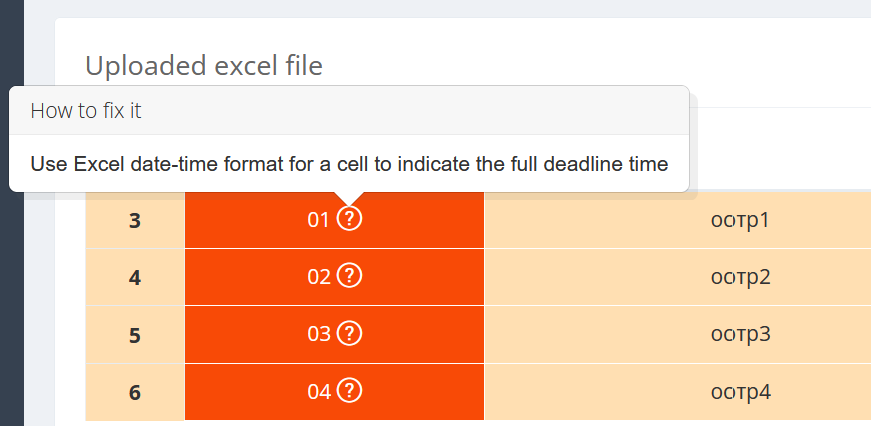Select the оотр2 cell

coord(678,277)
